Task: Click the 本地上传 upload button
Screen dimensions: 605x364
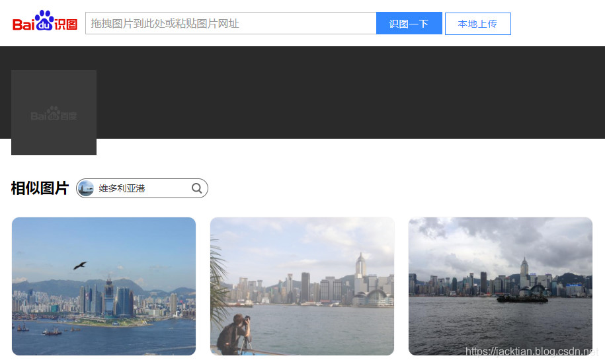Action: [x=477, y=24]
